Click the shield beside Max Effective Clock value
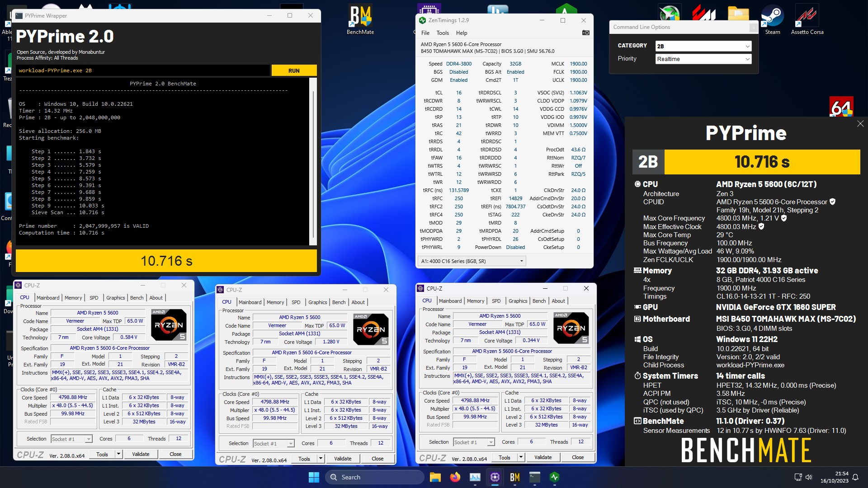Viewport: 868px width, 488px height. pos(761,226)
